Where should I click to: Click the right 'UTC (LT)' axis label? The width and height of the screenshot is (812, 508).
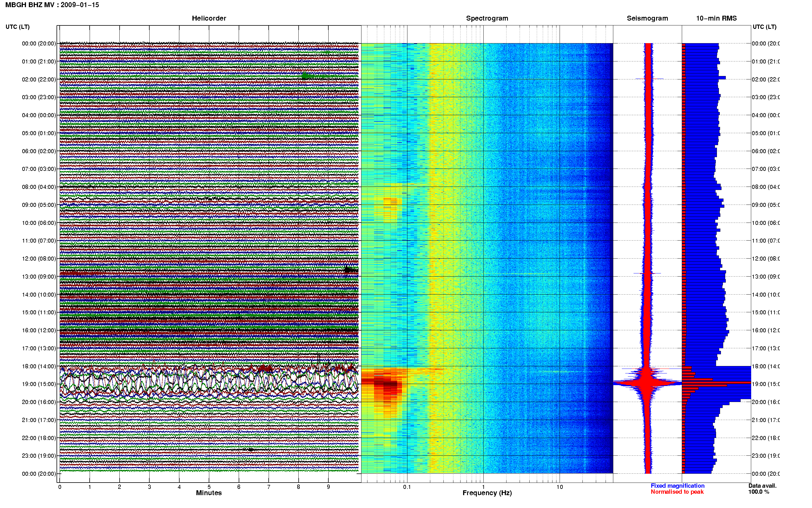point(764,27)
